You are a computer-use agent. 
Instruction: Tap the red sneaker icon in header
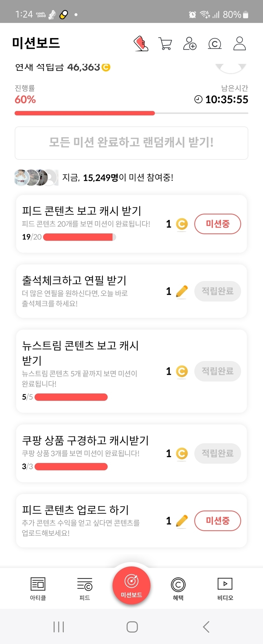click(x=141, y=43)
